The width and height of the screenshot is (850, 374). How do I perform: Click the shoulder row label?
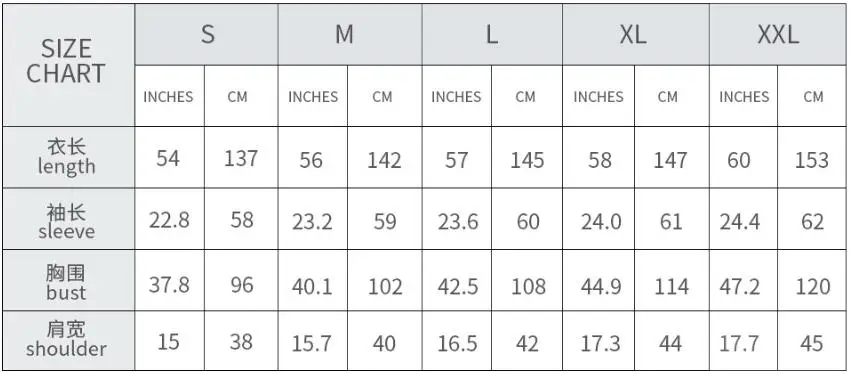point(68,340)
